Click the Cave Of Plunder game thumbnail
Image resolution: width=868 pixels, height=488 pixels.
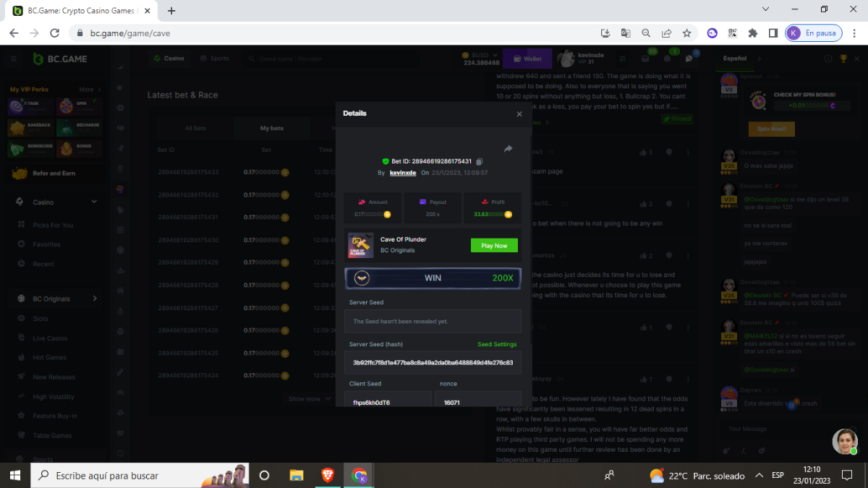coord(361,246)
